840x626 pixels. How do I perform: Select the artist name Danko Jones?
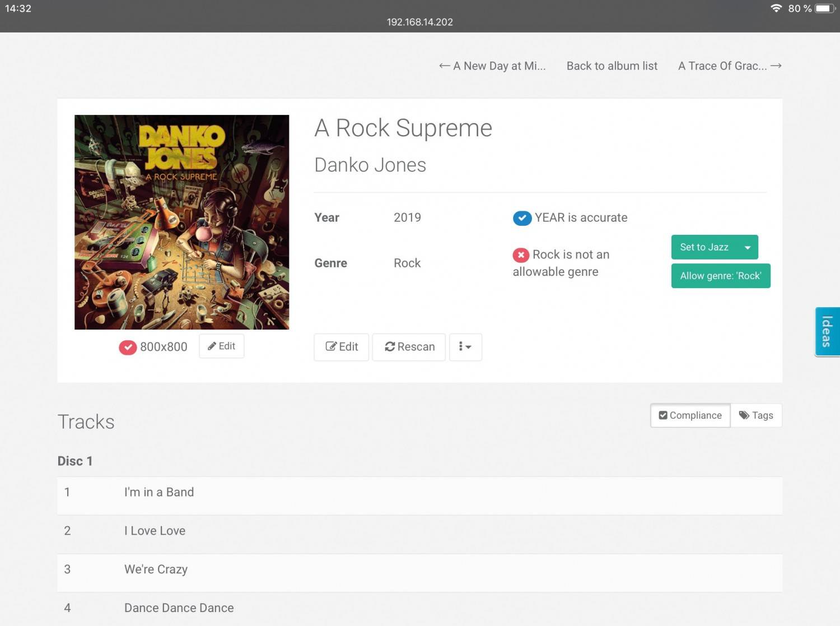[x=370, y=165]
